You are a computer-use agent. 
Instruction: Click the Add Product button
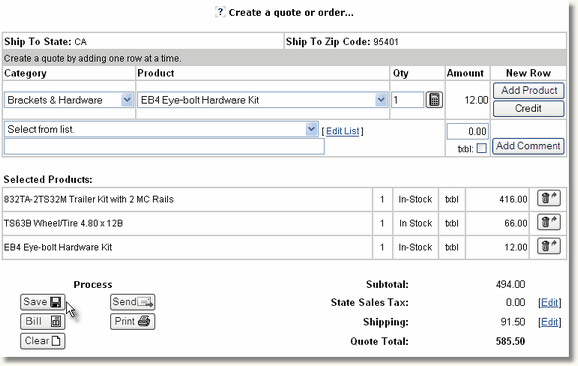529,90
